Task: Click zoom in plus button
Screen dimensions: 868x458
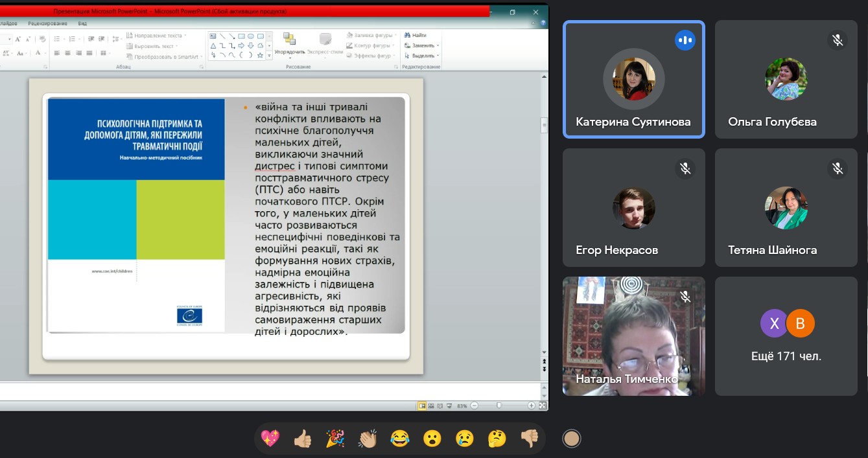Action: [x=532, y=406]
